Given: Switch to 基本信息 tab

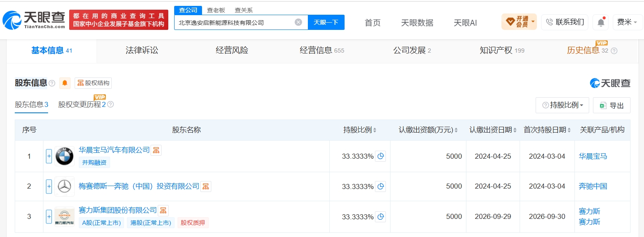Looking at the screenshot, I should [52, 51].
